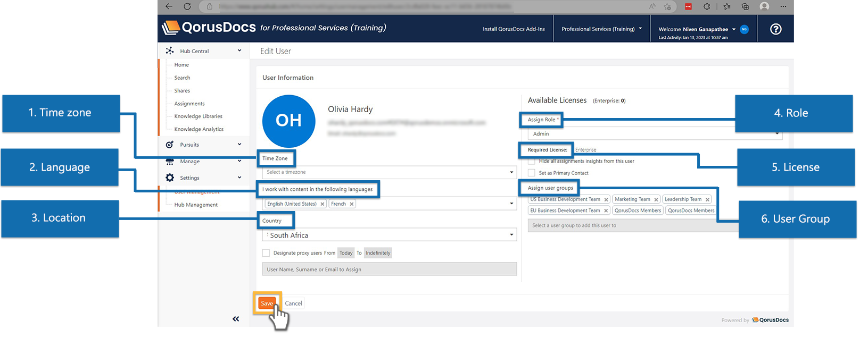Click the browser back arrow
Viewport: 868px width, 345px height.
[169, 6]
